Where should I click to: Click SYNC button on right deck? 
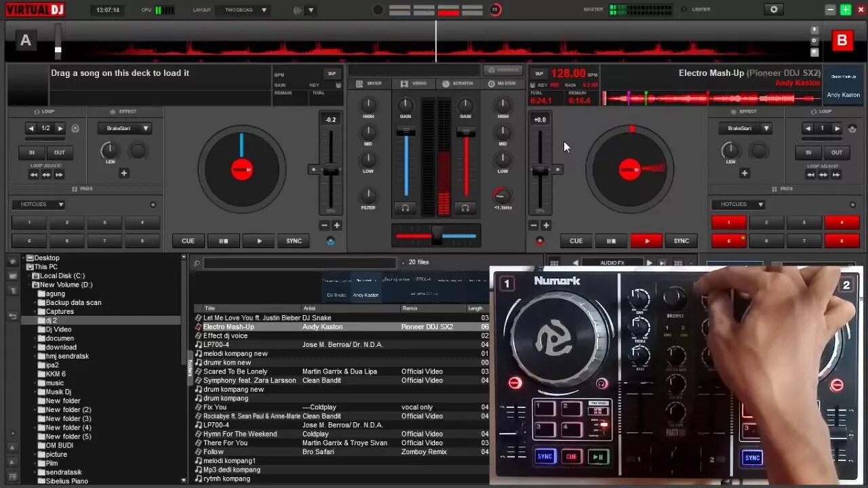(x=682, y=241)
